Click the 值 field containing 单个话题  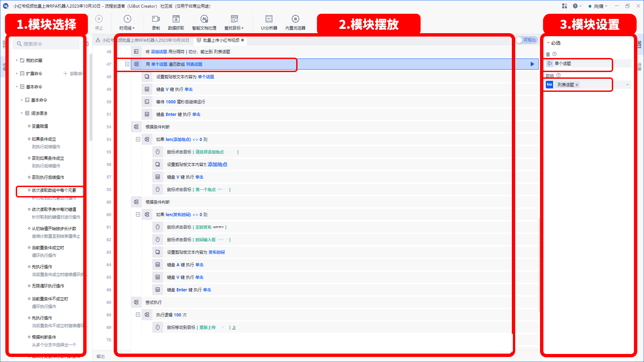(588, 64)
